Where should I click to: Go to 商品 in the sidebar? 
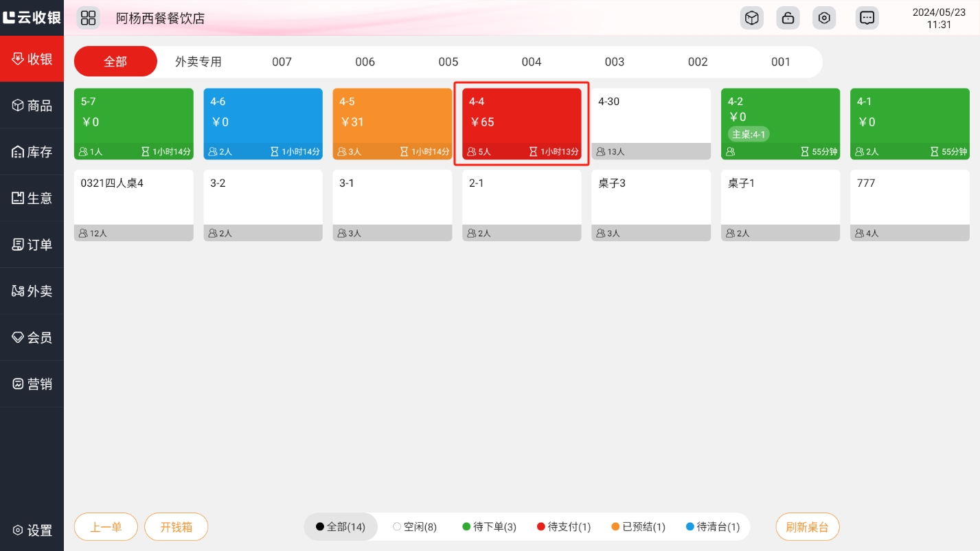click(32, 105)
